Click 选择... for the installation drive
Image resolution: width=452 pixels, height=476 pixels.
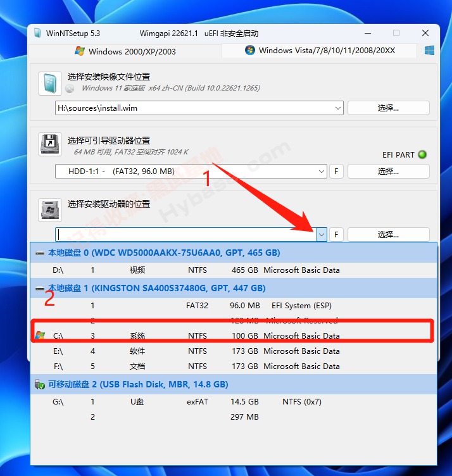pyautogui.click(x=388, y=234)
